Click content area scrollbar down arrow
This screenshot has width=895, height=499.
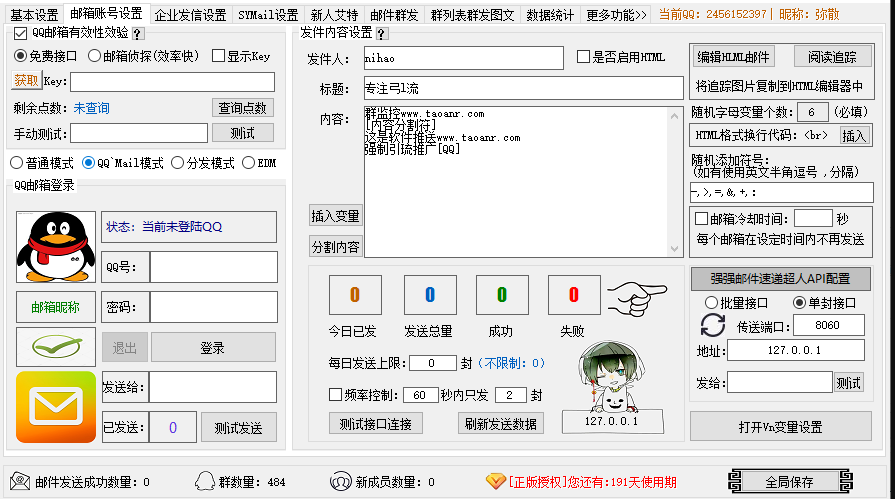coord(675,249)
